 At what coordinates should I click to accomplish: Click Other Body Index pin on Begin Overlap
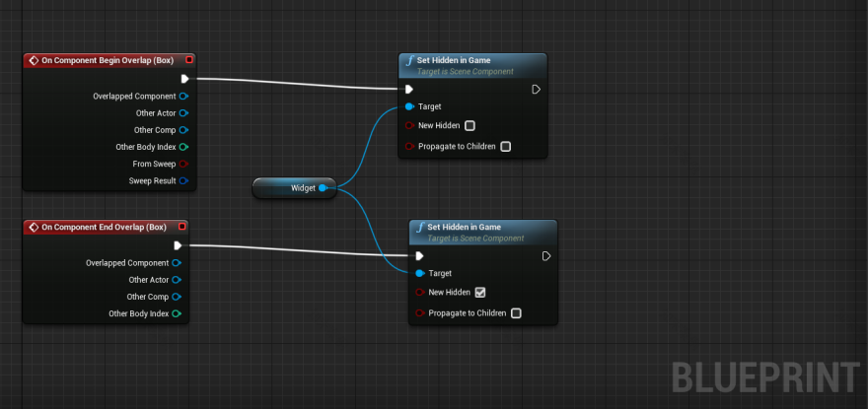pyautogui.click(x=183, y=147)
